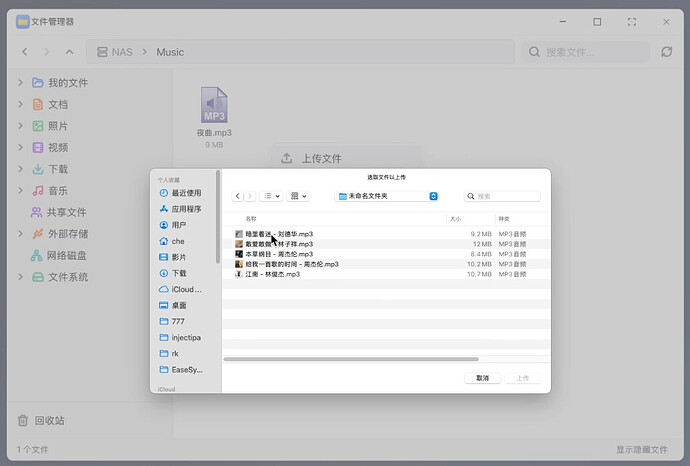Select the file 江南 - 林俊杰.mp3

click(x=272, y=274)
